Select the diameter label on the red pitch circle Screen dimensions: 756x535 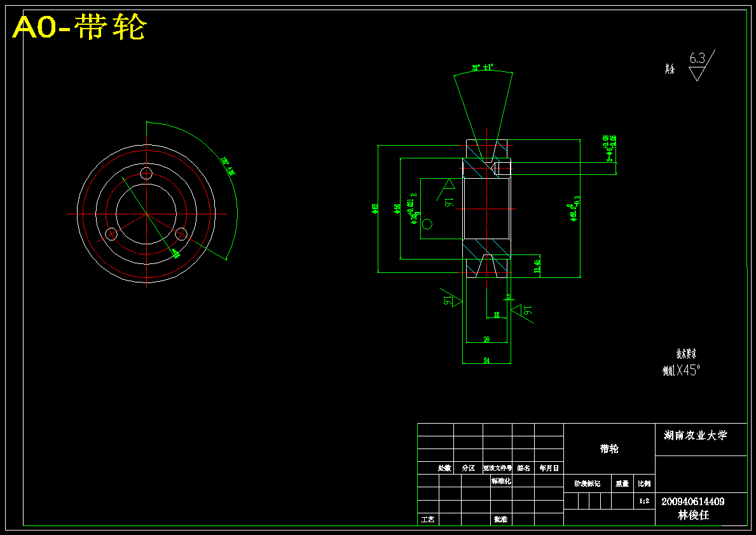pyautogui.click(x=175, y=254)
